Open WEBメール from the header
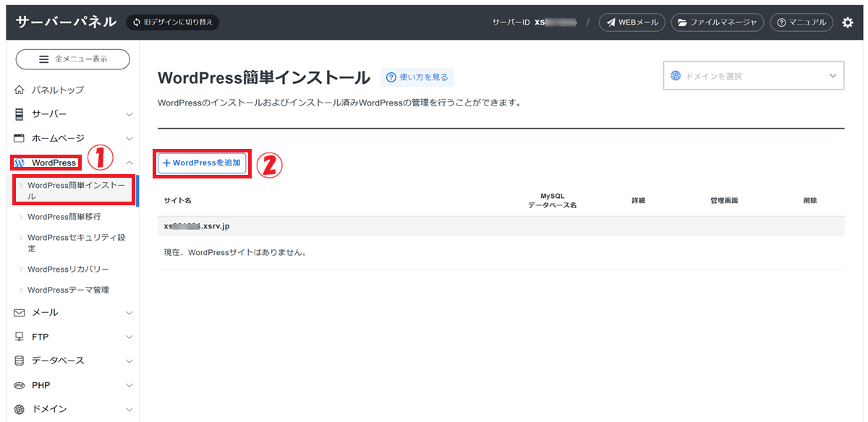The height and width of the screenshot is (422, 868). [632, 22]
